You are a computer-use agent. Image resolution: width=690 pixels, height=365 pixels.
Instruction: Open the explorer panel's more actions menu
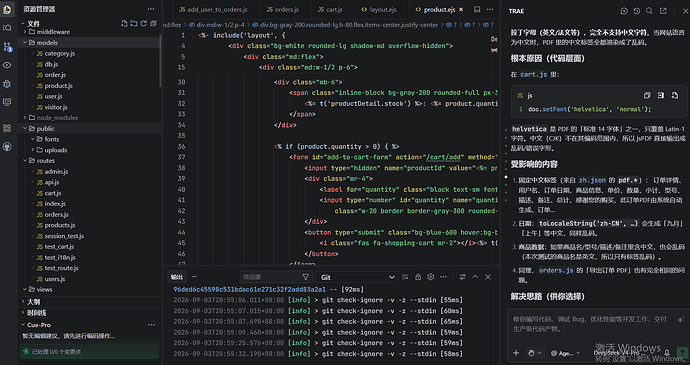(x=151, y=9)
